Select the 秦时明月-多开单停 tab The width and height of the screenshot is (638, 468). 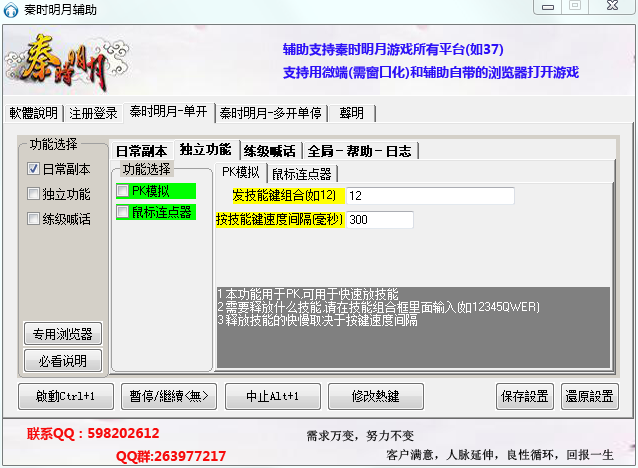[271, 113]
